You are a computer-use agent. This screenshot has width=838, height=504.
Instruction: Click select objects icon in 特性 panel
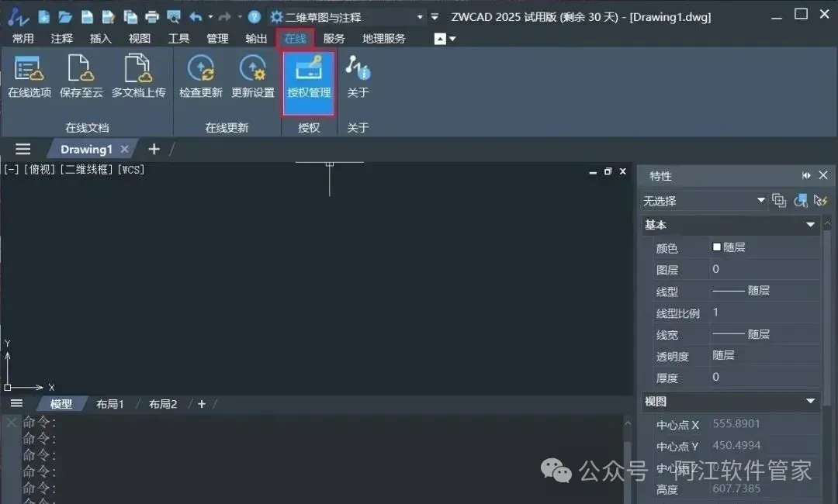pyautogui.click(x=800, y=201)
